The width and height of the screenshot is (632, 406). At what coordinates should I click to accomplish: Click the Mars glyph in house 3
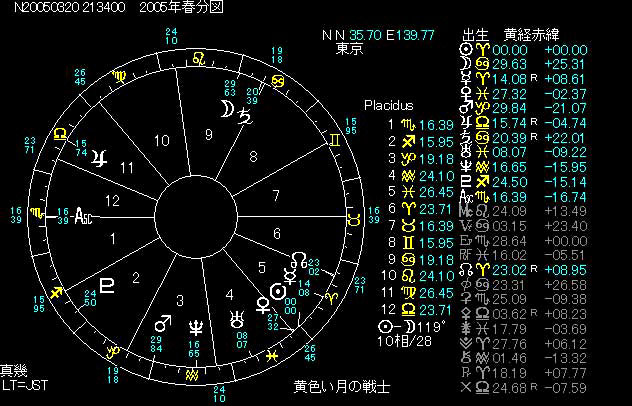click(x=162, y=326)
